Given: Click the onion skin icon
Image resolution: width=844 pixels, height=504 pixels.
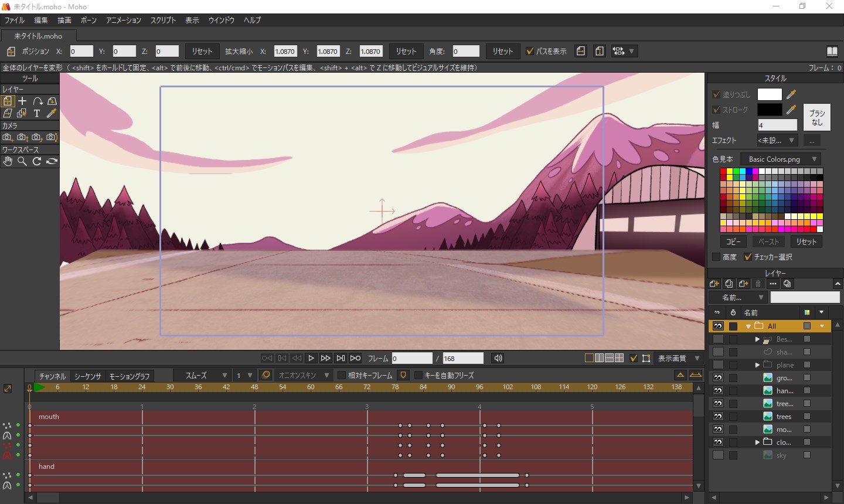Looking at the screenshot, I should [266, 375].
